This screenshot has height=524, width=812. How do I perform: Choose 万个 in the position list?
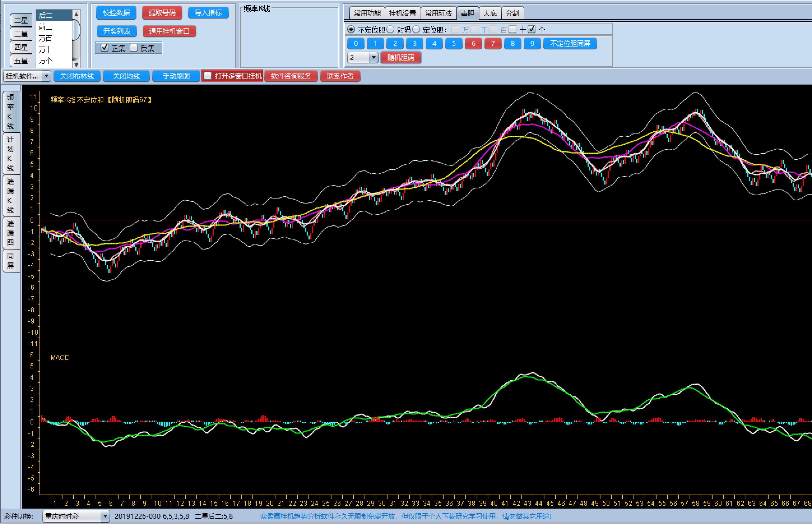(x=54, y=61)
